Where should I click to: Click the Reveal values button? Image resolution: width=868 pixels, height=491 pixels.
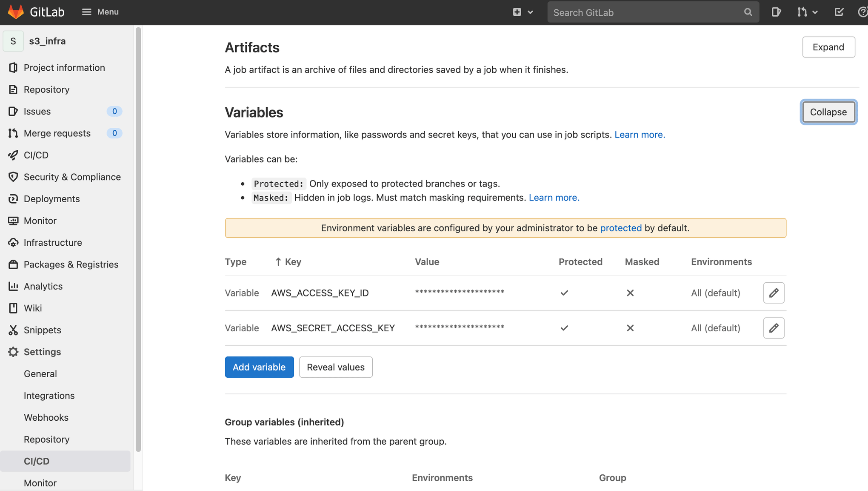336,367
